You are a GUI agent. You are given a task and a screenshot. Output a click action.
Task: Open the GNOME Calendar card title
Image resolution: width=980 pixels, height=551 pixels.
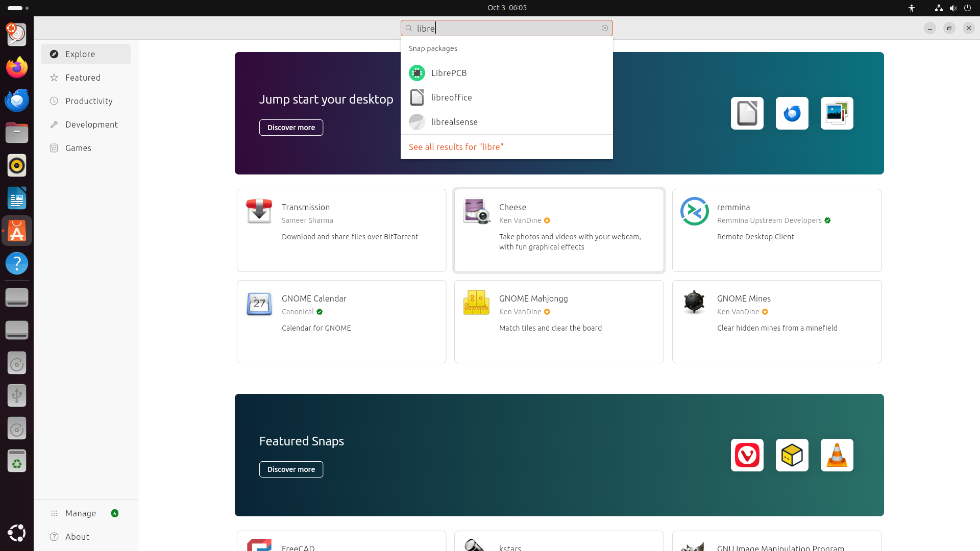pos(314,298)
